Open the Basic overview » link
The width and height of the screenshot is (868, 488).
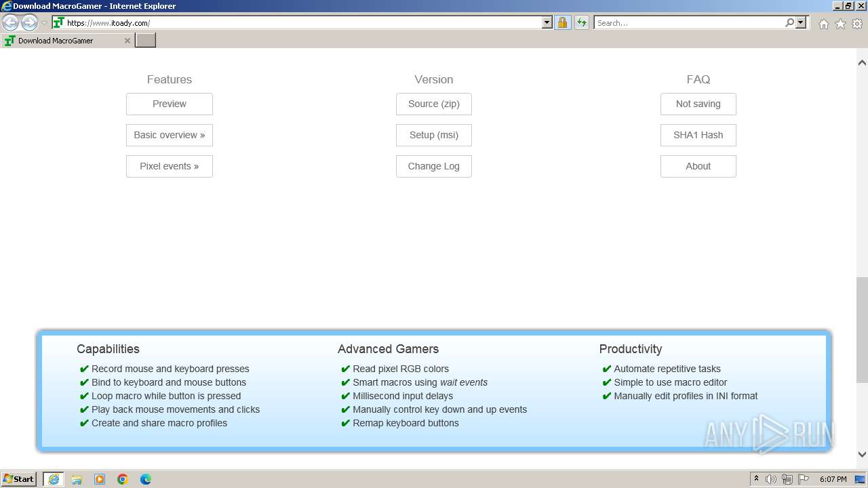170,135
